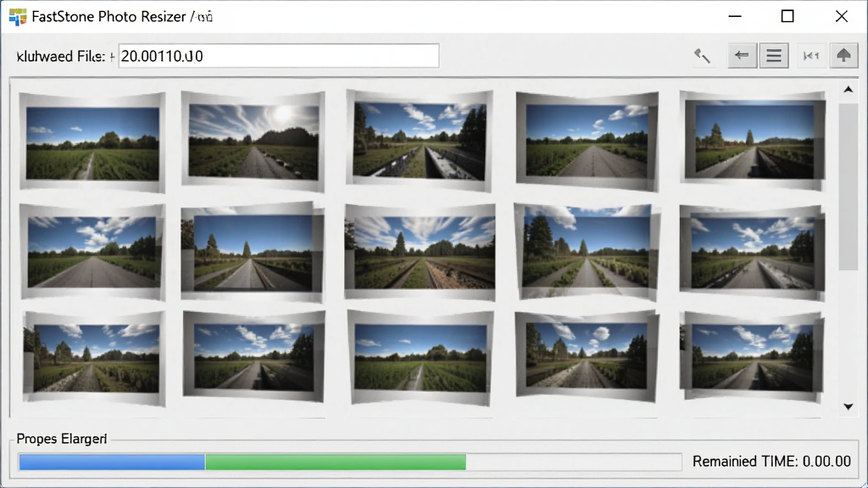
Task: Click the blue segment of the progress bar
Action: pos(112,462)
